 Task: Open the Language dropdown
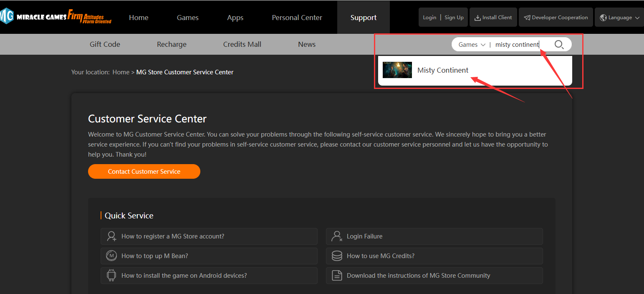tap(619, 18)
